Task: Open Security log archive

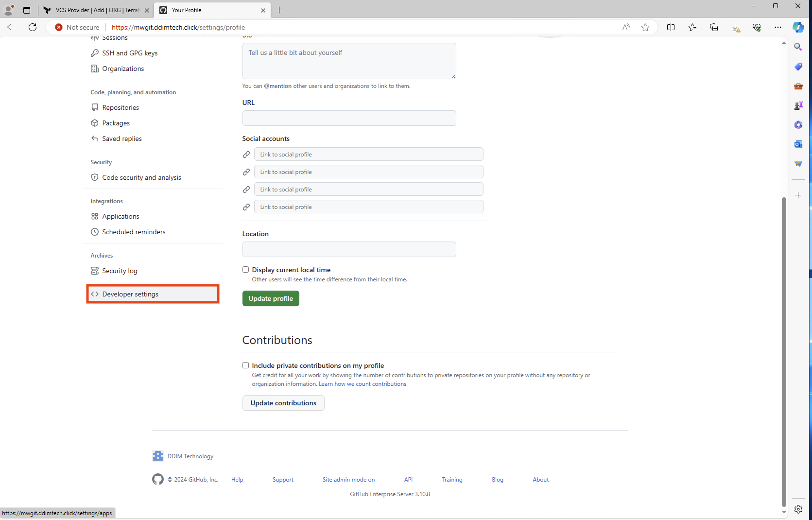Action: pyautogui.click(x=120, y=271)
